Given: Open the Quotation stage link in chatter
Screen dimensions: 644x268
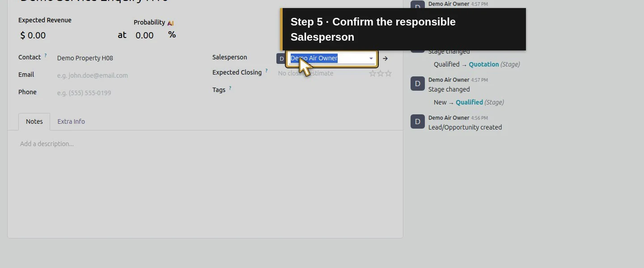Looking at the screenshot, I should tap(484, 64).
